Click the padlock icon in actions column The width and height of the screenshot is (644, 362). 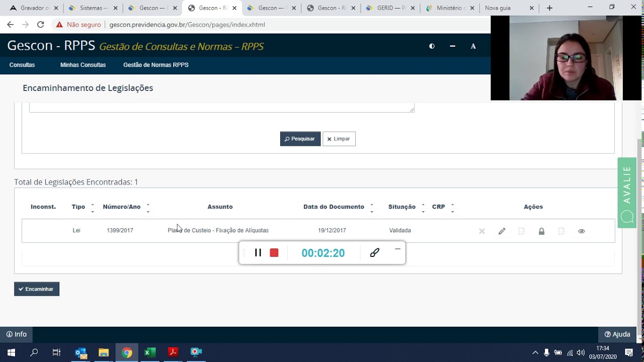pyautogui.click(x=541, y=231)
